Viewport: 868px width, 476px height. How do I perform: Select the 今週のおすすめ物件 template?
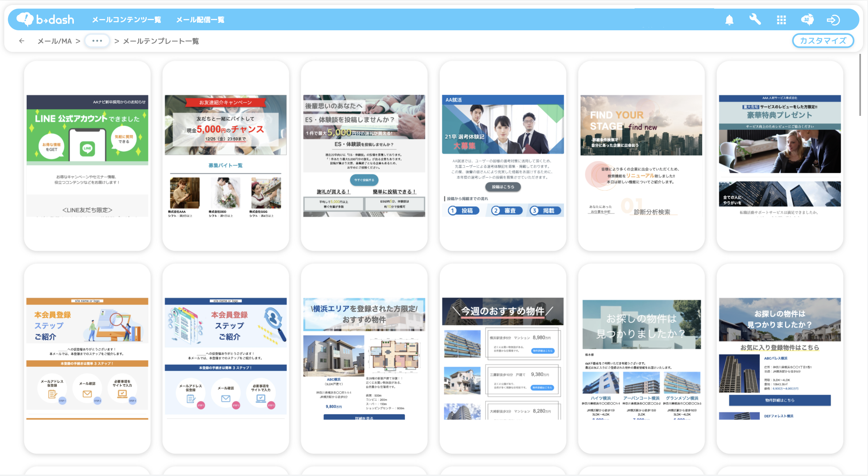[x=503, y=358]
